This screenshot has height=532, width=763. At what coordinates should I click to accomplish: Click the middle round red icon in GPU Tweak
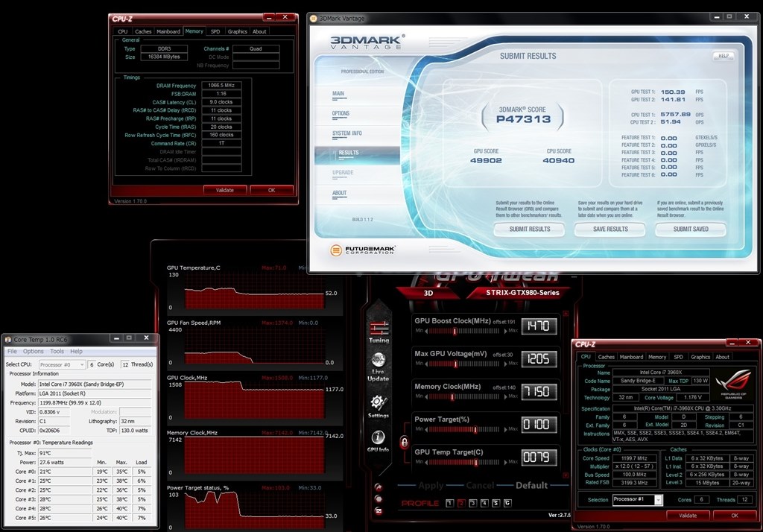tap(378, 499)
